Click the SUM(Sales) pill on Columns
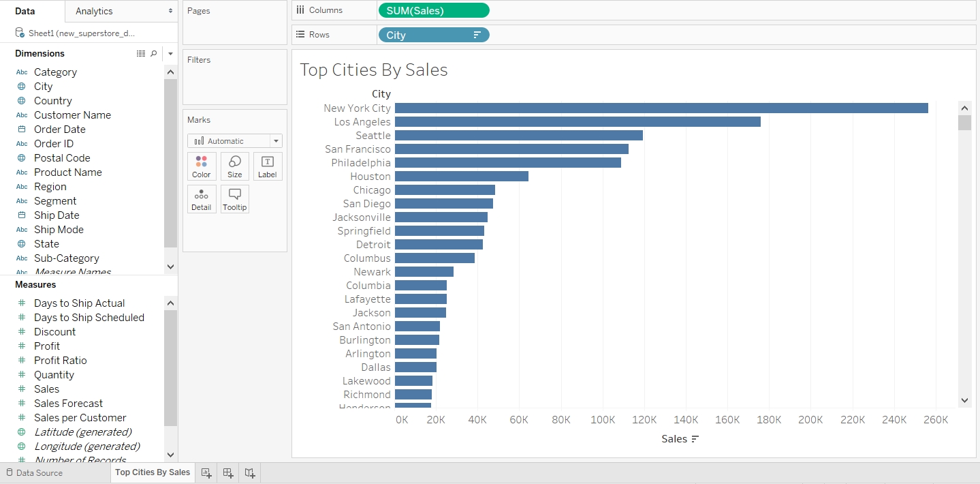 433,10
